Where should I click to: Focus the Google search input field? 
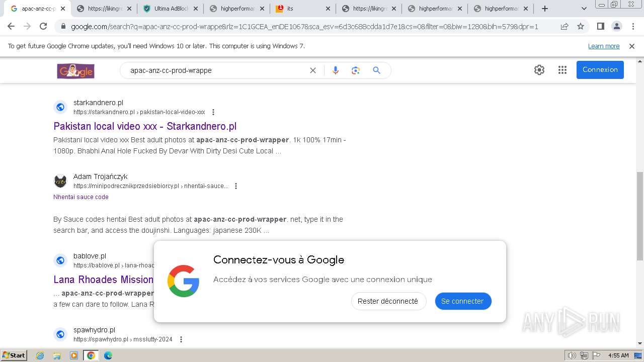tap(216, 70)
